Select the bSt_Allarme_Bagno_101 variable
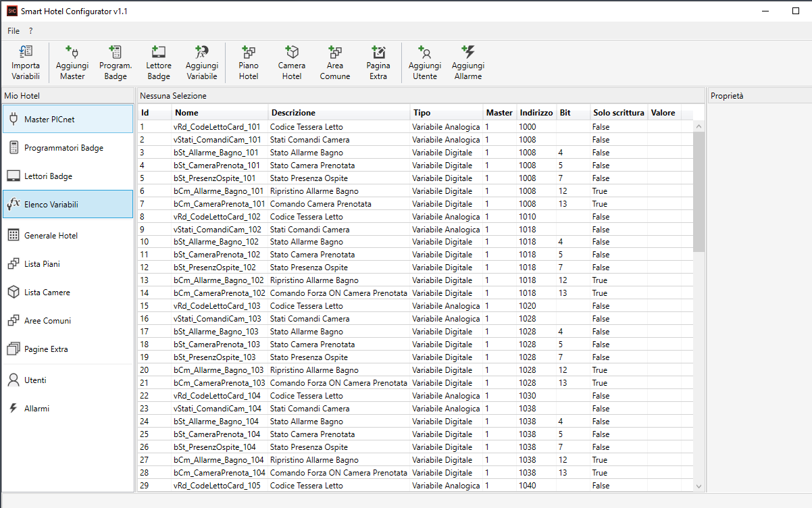 pyautogui.click(x=415, y=153)
